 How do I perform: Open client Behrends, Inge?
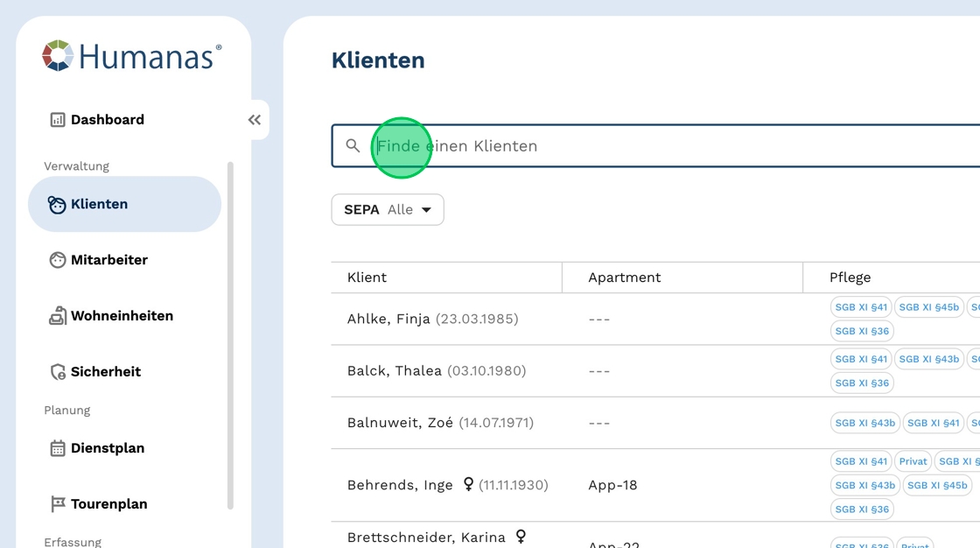pyautogui.click(x=400, y=485)
